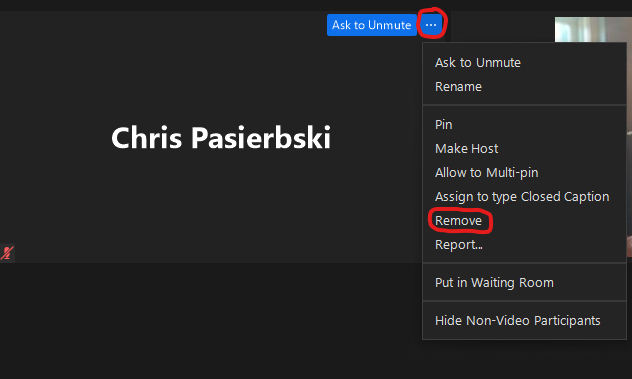Click tile space left of Ask to Unmute button
The width and height of the screenshot is (632, 379).
(x=161, y=25)
